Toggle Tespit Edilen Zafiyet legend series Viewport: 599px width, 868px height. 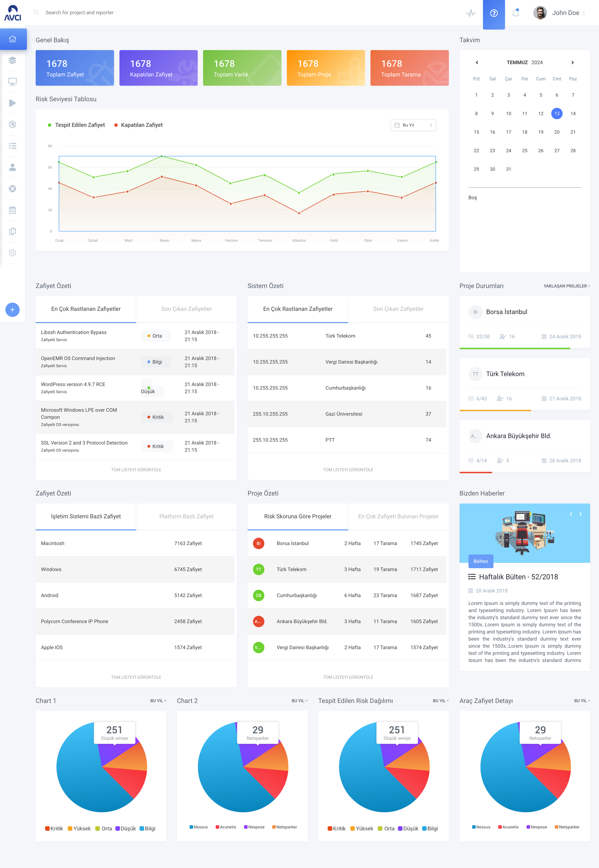pyautogui.click(x=77, y=125)
